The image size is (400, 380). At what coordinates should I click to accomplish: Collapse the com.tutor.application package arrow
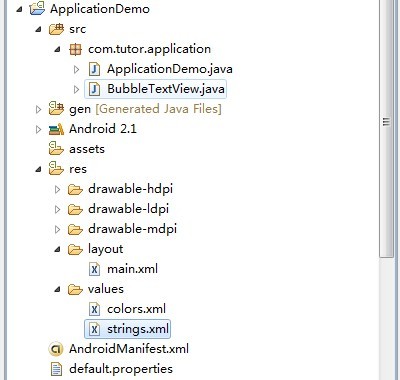[x=58, y=50]
